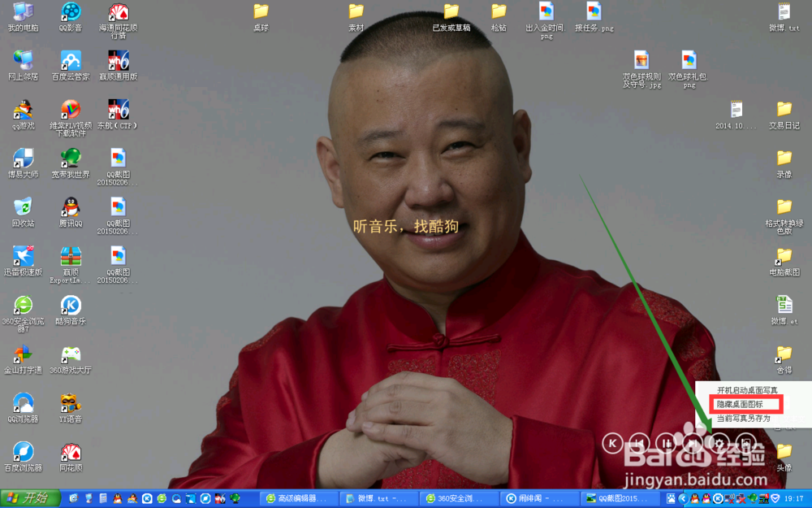Toggle 隐藏桌面图标 in the popup menu

point(743,404)
